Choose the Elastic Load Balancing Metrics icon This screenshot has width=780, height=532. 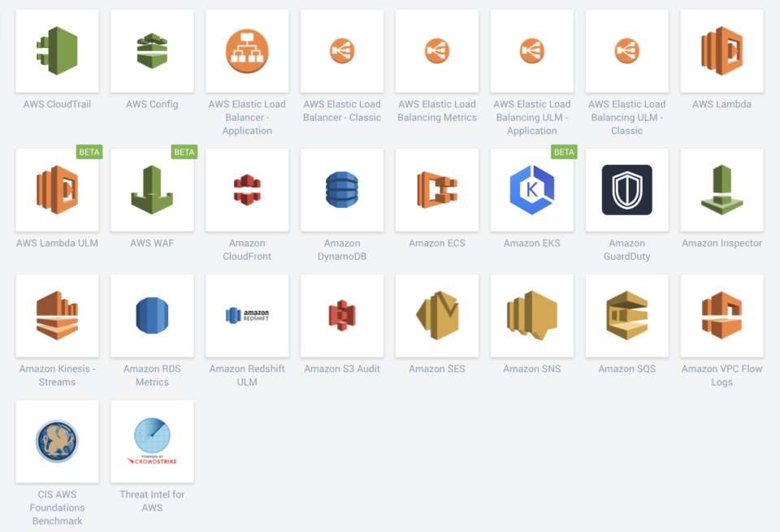(x=437, y=50)
